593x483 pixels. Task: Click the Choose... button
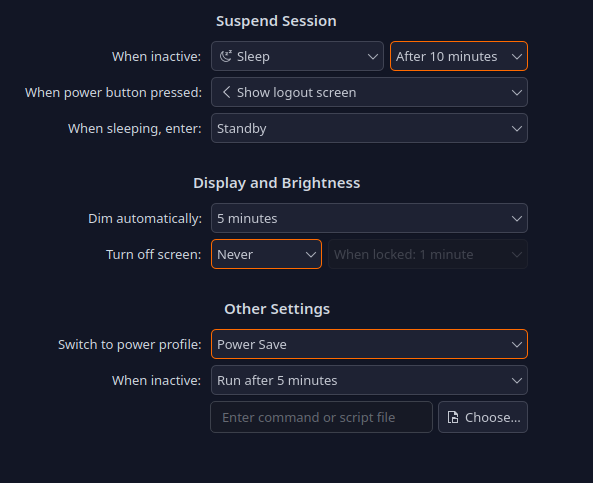483,417
